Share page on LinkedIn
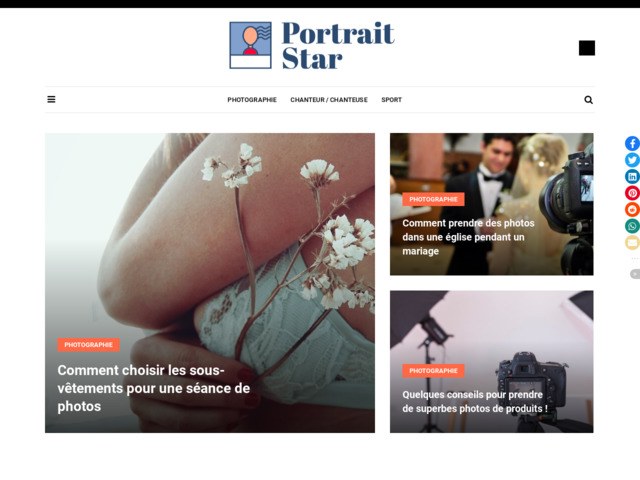The width and height of the screenshot is (640, 480). (632, 177)
